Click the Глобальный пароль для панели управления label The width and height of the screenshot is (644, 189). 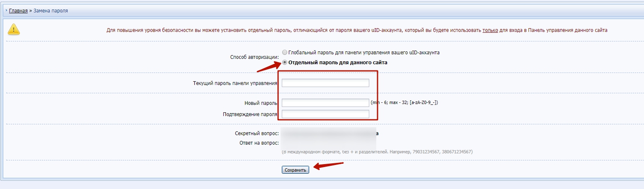pyautogui.click(x=363, y=53)
